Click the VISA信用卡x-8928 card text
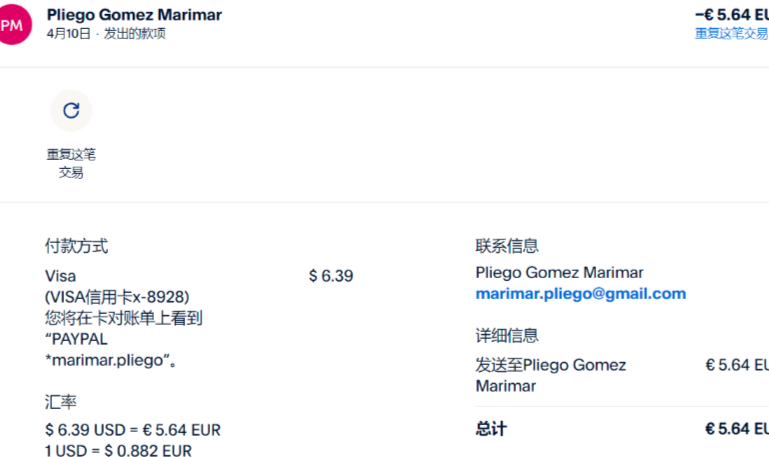Screen dimensions: 769x457 [117, 297]
